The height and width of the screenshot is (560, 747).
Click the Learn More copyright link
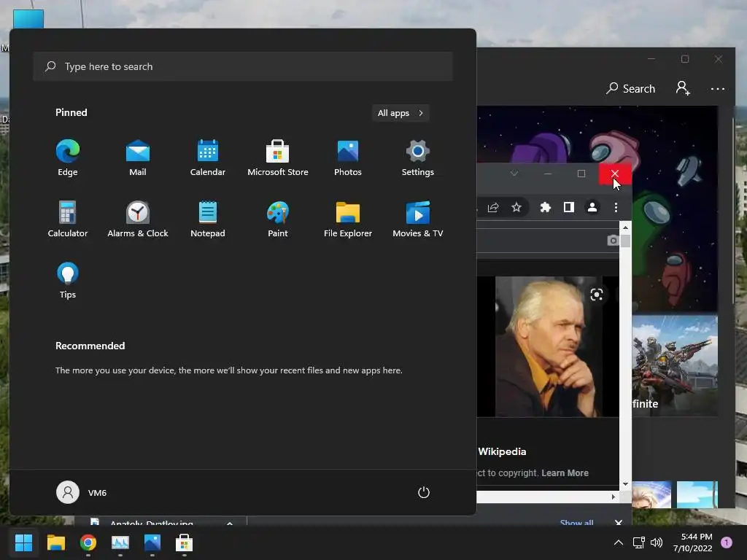[565, 472]
